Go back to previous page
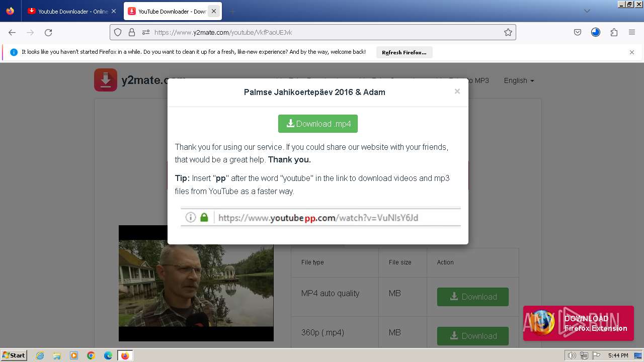 12,32
